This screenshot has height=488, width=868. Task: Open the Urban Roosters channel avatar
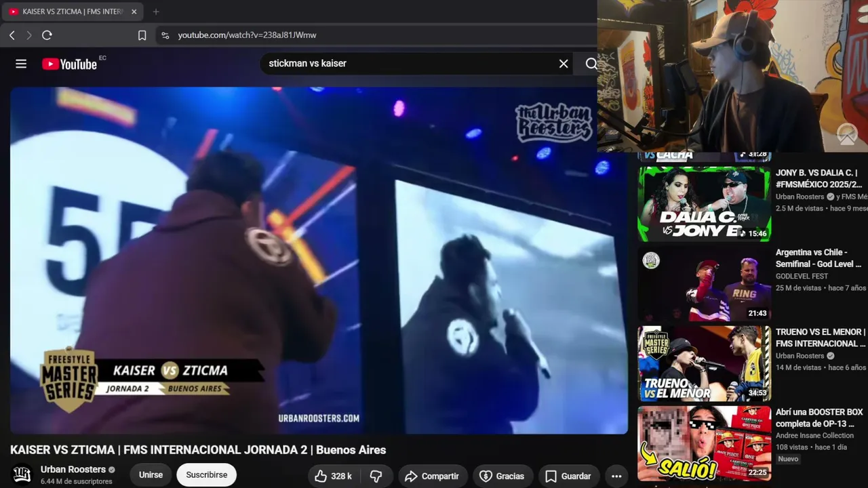coord(22,474)
